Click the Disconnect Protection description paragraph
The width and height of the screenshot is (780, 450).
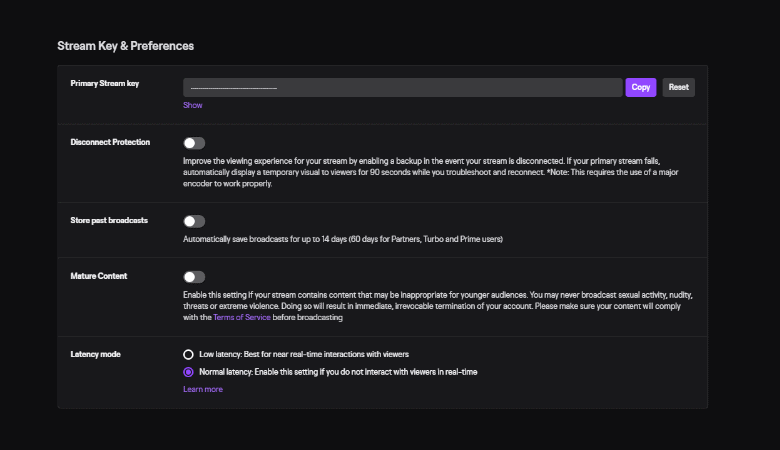[431, 173]
